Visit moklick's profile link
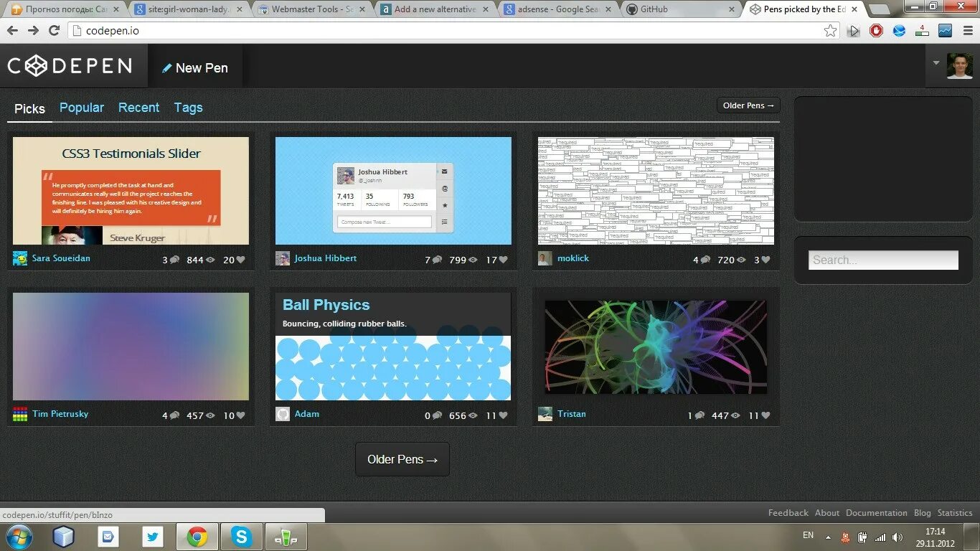Screen dimensions: 980x551 click(573, 258)
